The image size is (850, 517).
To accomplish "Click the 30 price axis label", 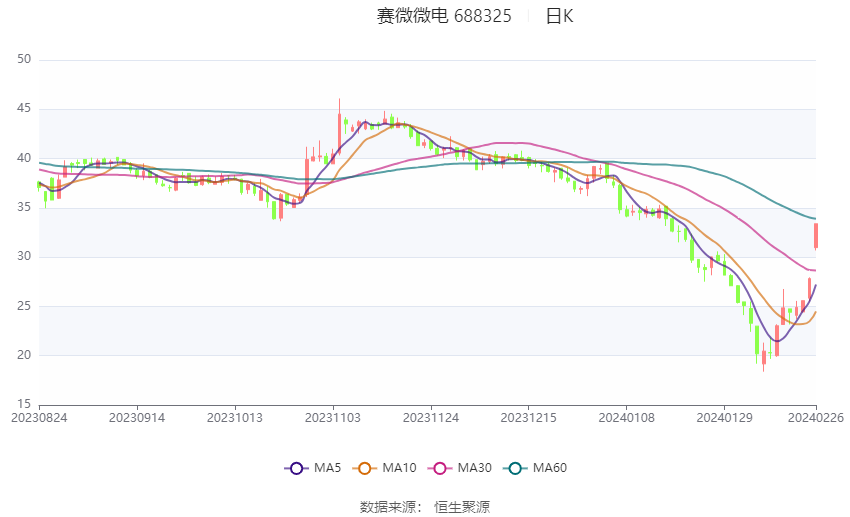I will 24,256.
